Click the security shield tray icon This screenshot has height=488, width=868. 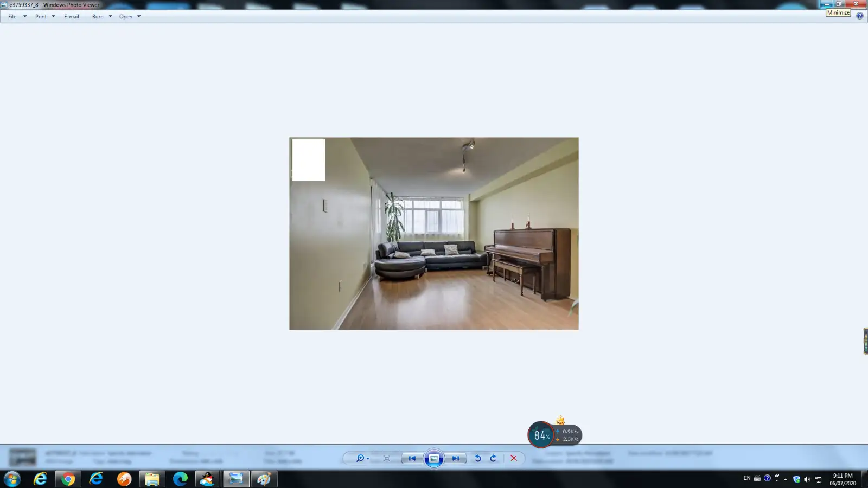[796, 479]
